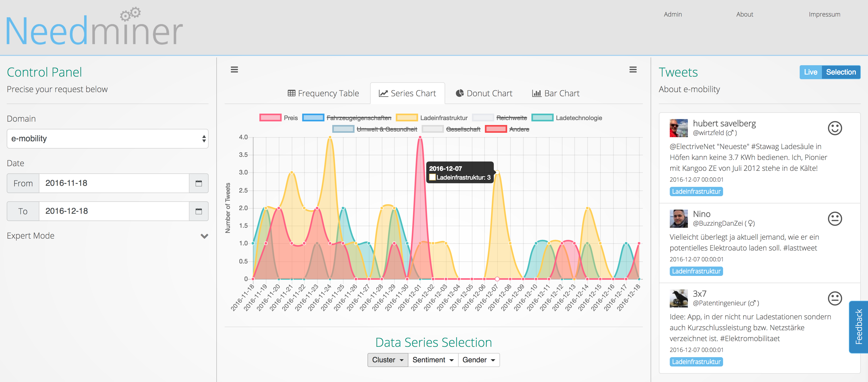
Task: Toggle the Gesellschaft legend series
Action: [x=451, y=129]
